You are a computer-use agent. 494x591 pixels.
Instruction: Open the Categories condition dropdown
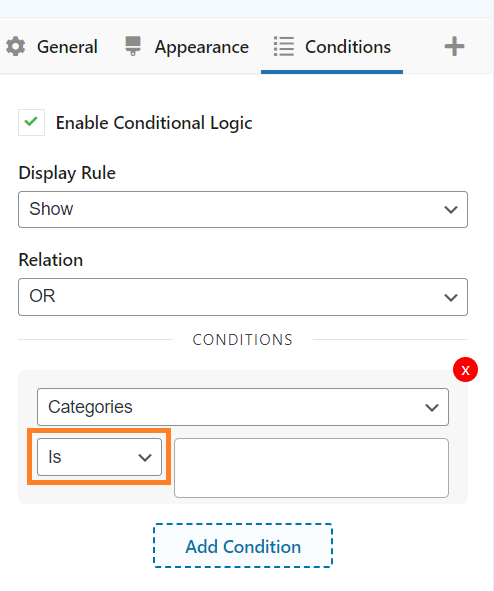pyautogui.click(x=243, y=407)
